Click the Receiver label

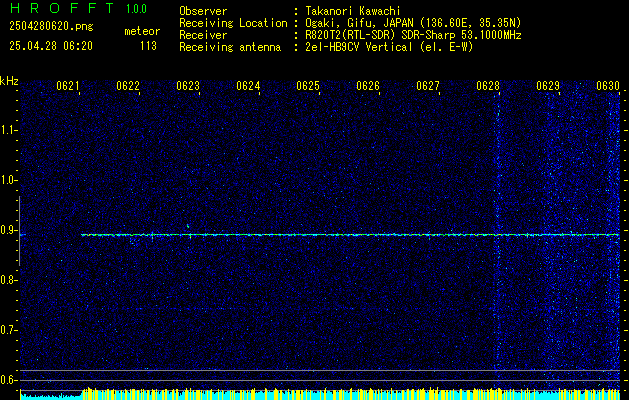click(203, 35)
